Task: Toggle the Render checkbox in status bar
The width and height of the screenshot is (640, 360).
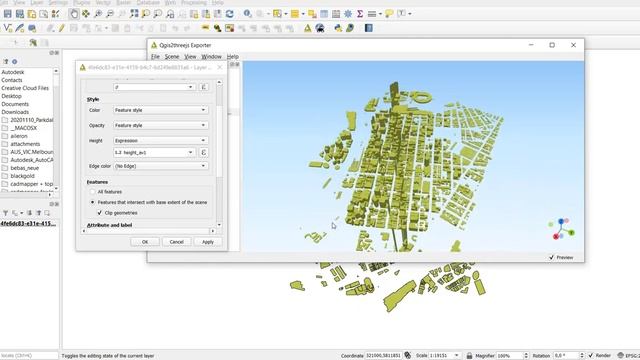Action: click(x=591, y=356)
